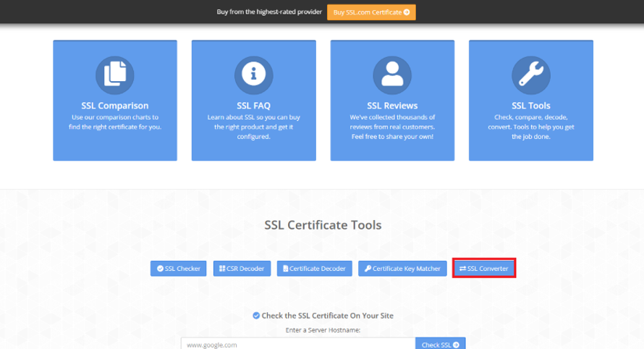Click the file icon on Certificate Decoder
The width and height of the screenshot is (644, 349).
(285, 269)
